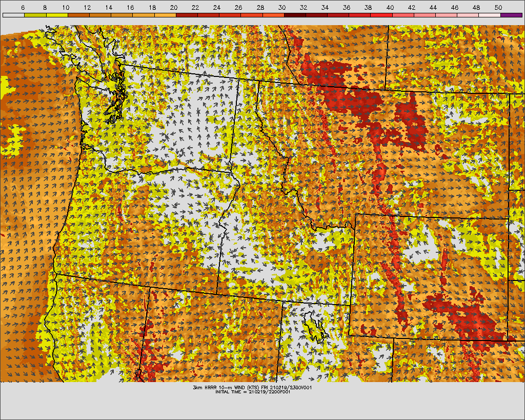Select the swatch between 10 and 12

78,15
